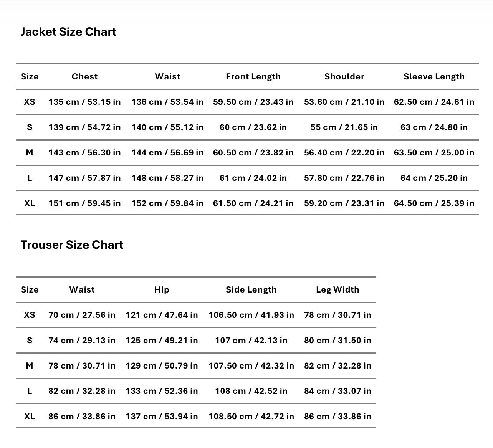The width and height of the screenshot is (493, 448).
Task: Select the 64.50 cm / 25.39 in sleeve cell
Action: (434, 203)
